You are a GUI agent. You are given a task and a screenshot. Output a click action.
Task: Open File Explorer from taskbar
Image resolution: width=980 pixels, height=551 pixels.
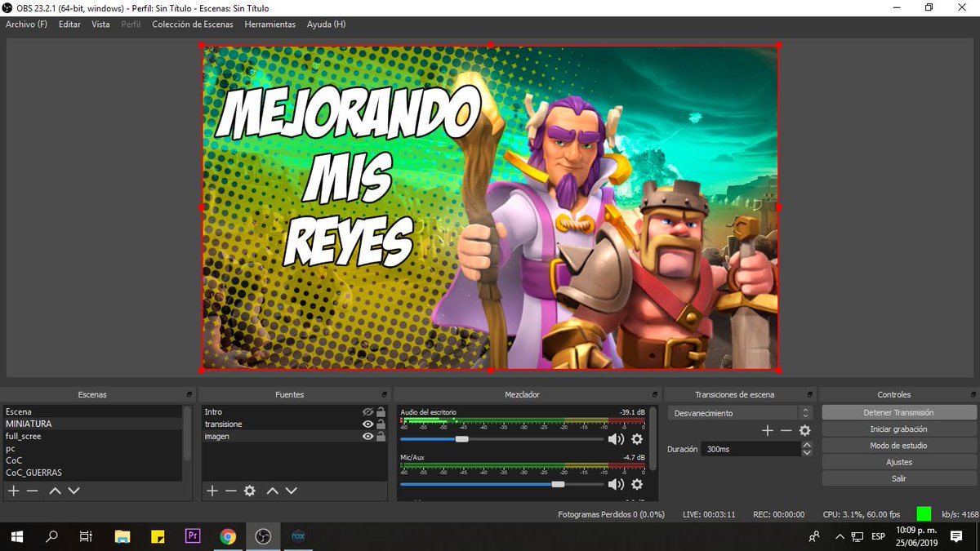[x=122, y=536]
